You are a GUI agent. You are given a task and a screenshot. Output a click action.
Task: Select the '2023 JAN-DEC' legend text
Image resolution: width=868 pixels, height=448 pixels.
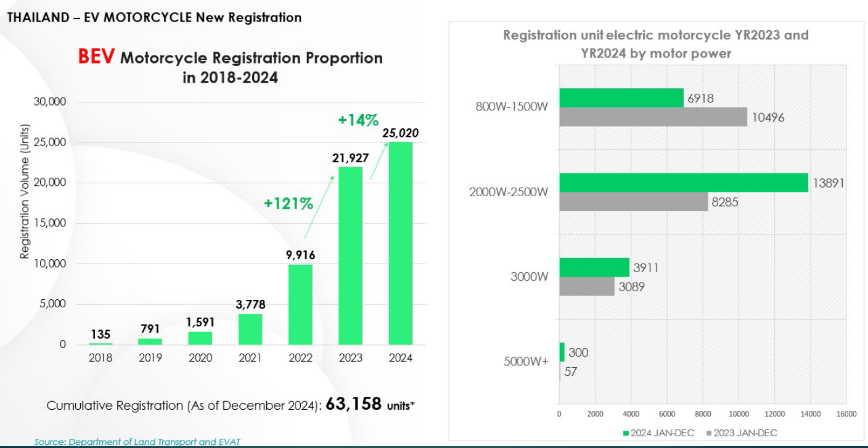(x=745, y=433)
